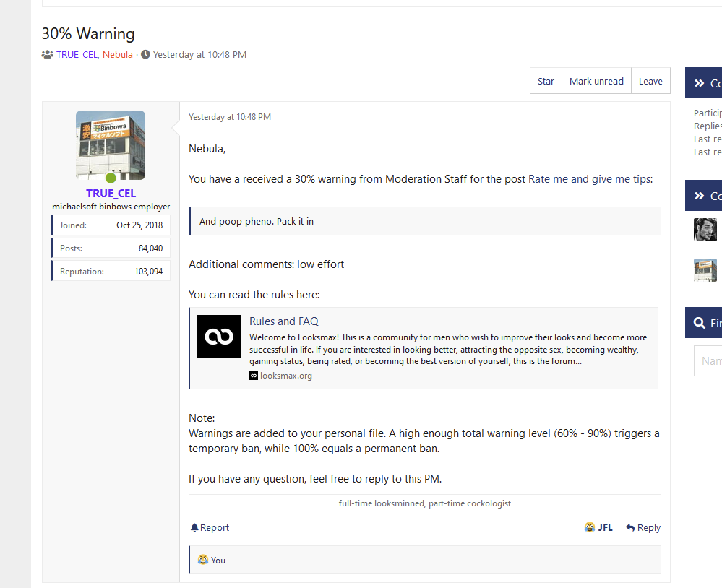Viewport: 722px width, 588px height.
Task: Open Nebula participant profile link
Action: click(x=117, y=55)
